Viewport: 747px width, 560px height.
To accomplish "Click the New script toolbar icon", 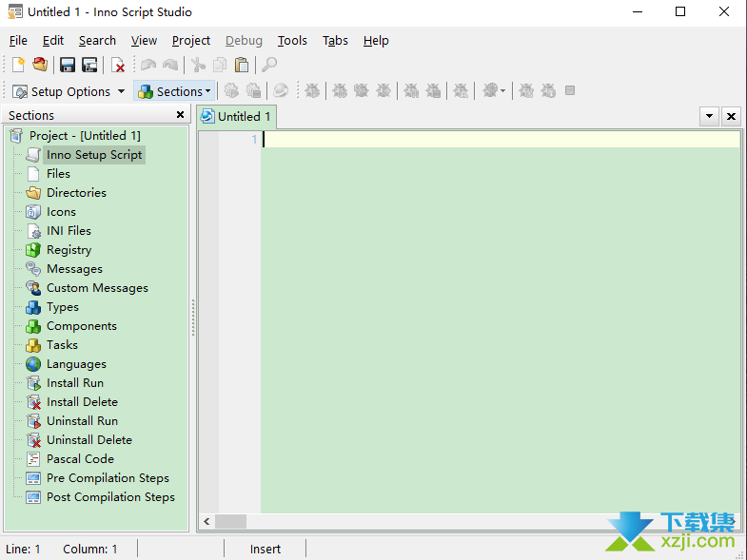I will click(18, 65).
